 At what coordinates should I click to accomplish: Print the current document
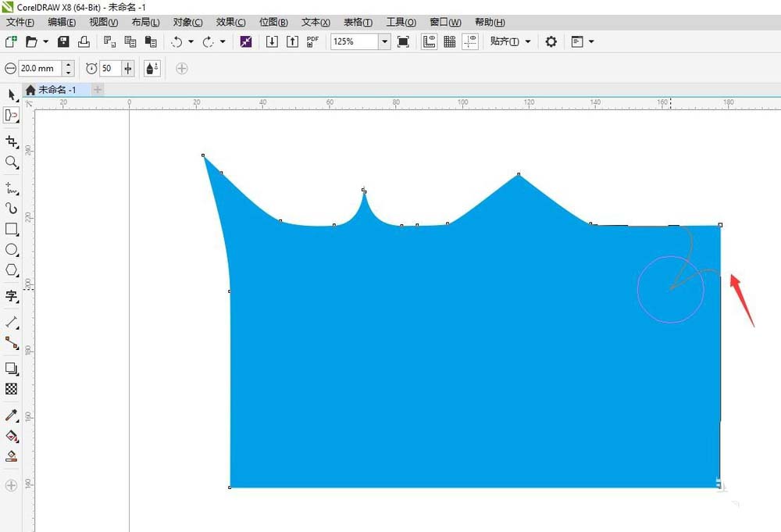tap(84, 41)
